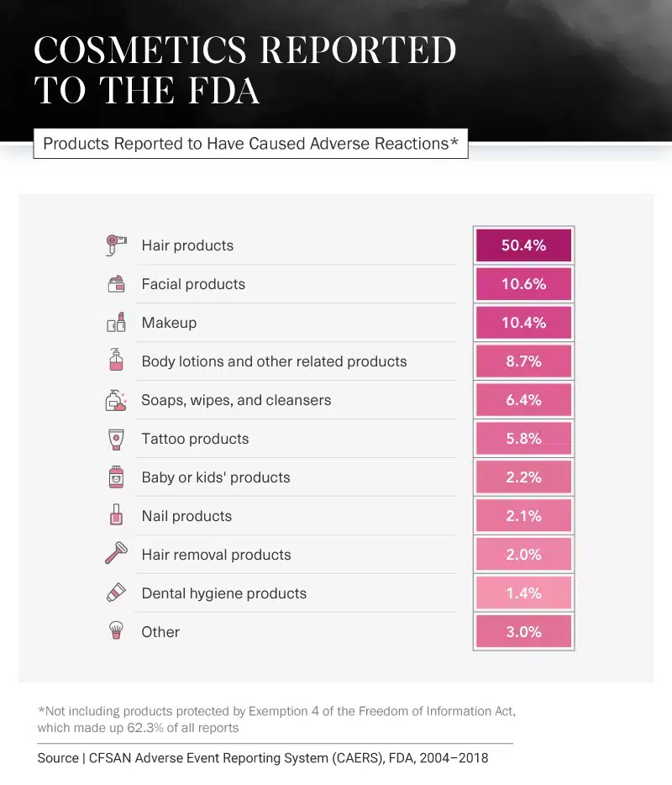This screenshot has height=785, width=672.
Task: Click the tattoo products tube icon
Action: coord(116,439)
